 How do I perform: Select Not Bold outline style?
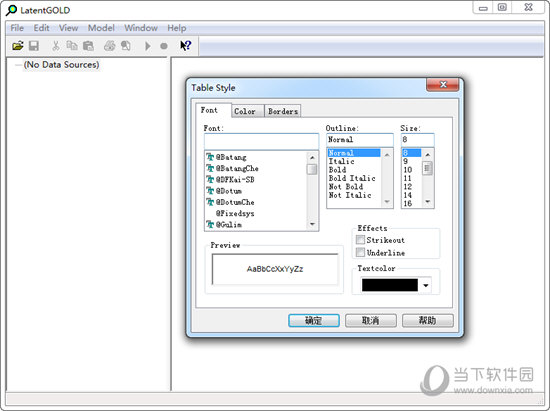pos(346,187)
